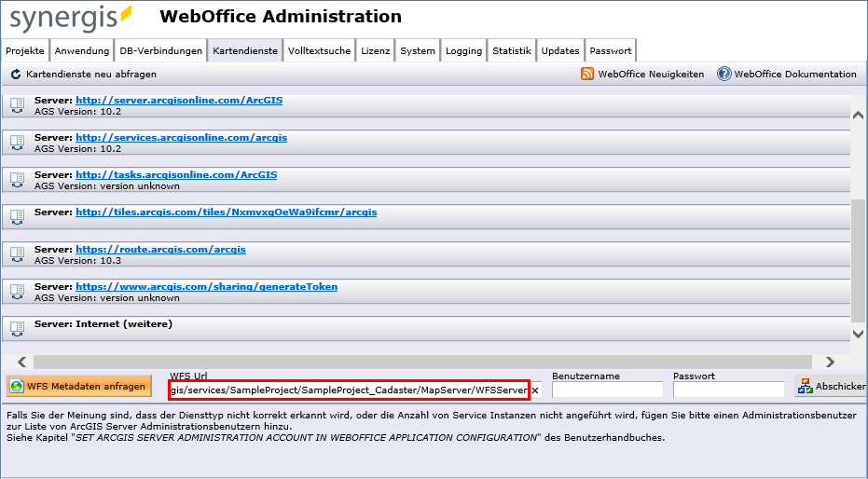Click the WebOffice Administration heading
This screenshot has height=479, width=868.
[x=281, y=17]
